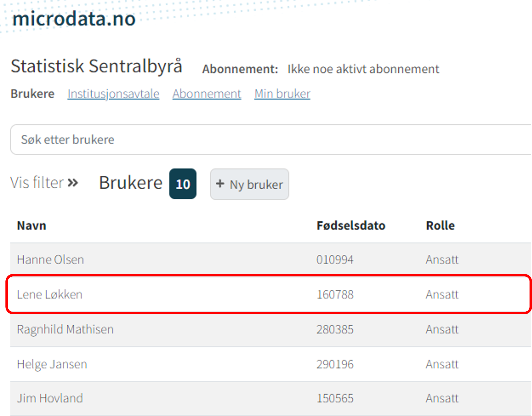
Task: Sort by the Navn column header
Action: [x=32, y=226]
